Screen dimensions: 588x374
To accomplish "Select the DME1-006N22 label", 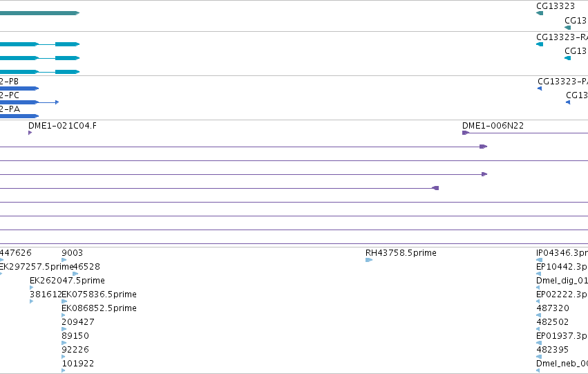I will point(493,126).
